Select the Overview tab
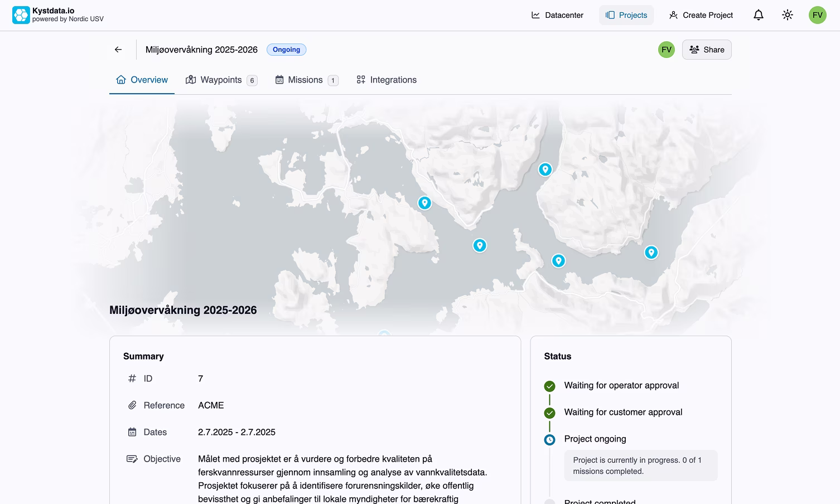This screenshot has height=504, width=840. pyautogui.click(x=142, y=80)
